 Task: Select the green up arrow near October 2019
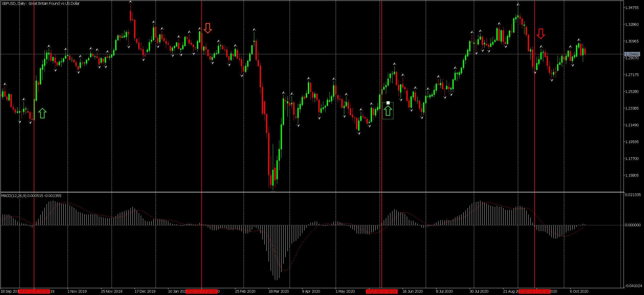(42, 113)
